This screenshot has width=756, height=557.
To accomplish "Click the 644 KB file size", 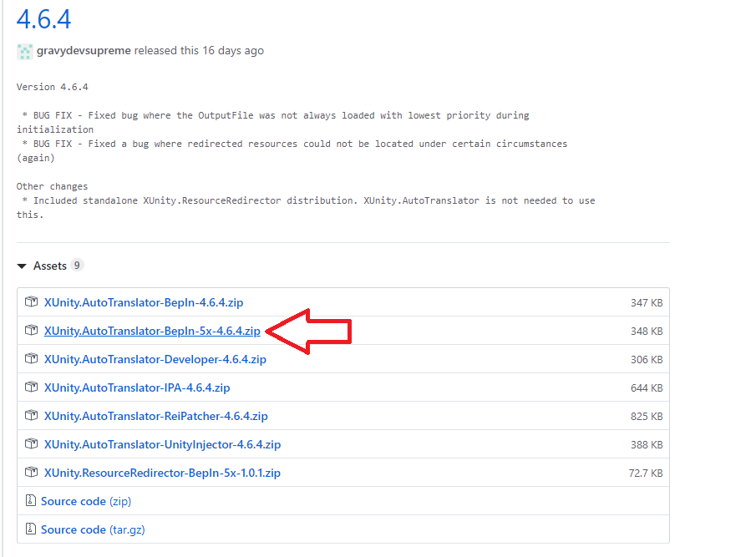I will 647,388.
